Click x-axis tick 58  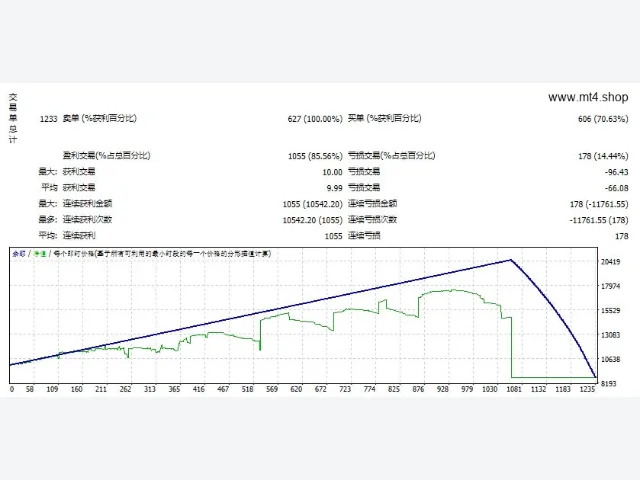30,389
